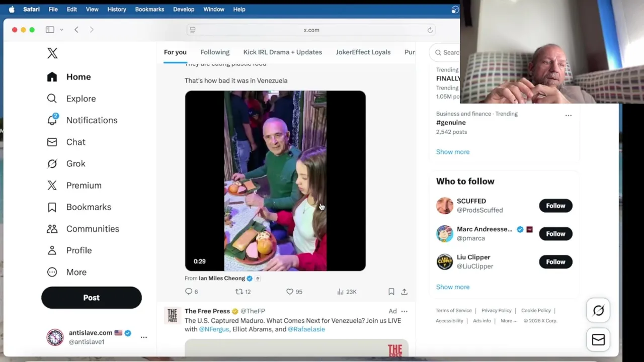Screen dimensions: 644x362
Task: Open The Free Press ad options menu
Action: 404,311
